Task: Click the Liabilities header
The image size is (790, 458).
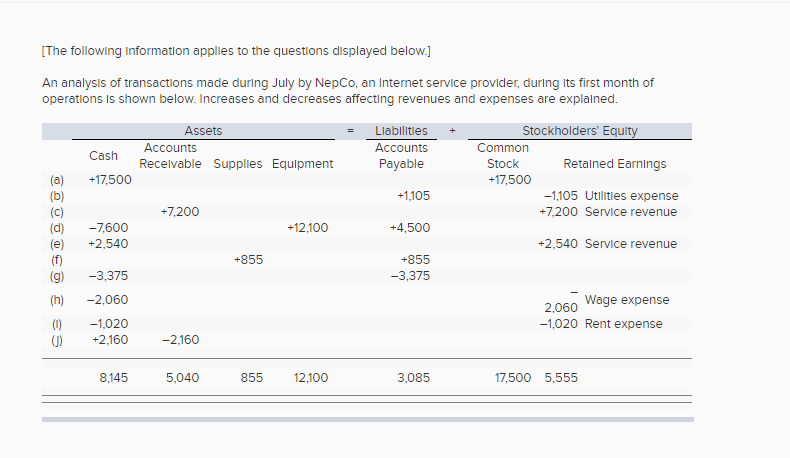Action: [400, 131]
